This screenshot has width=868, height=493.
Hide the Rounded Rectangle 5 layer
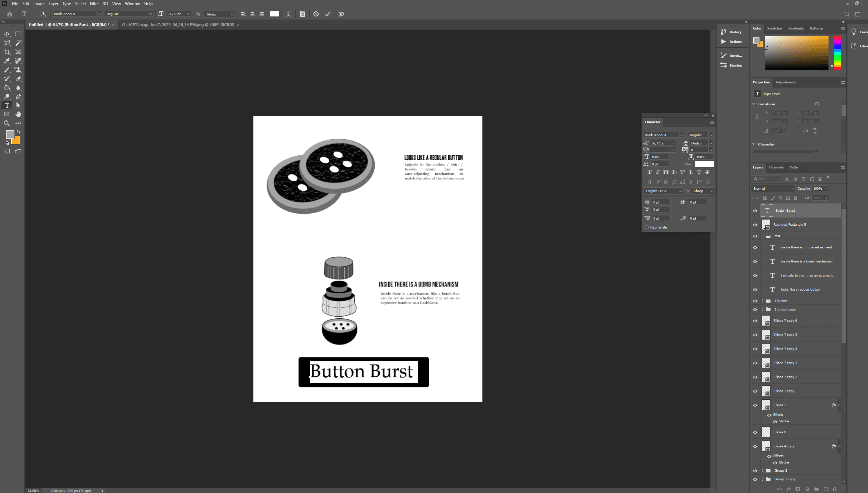point(755,225)
